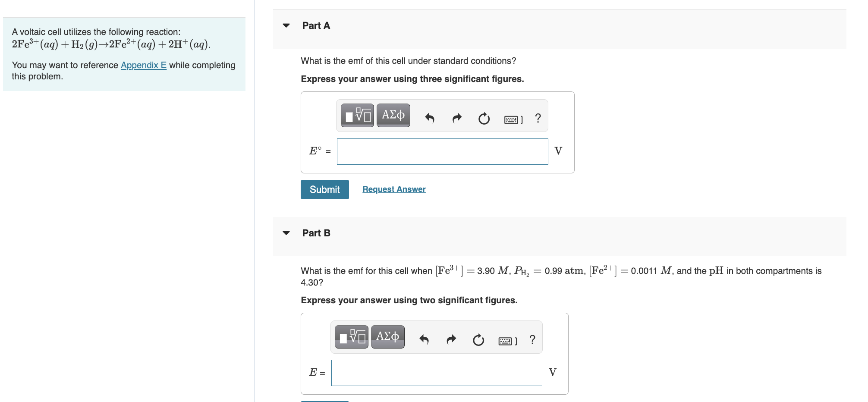Reset the Part B answer with the circular arrow
Image resolution: width=868 pixels, height=402 pixels.
[x=478, y=340]
